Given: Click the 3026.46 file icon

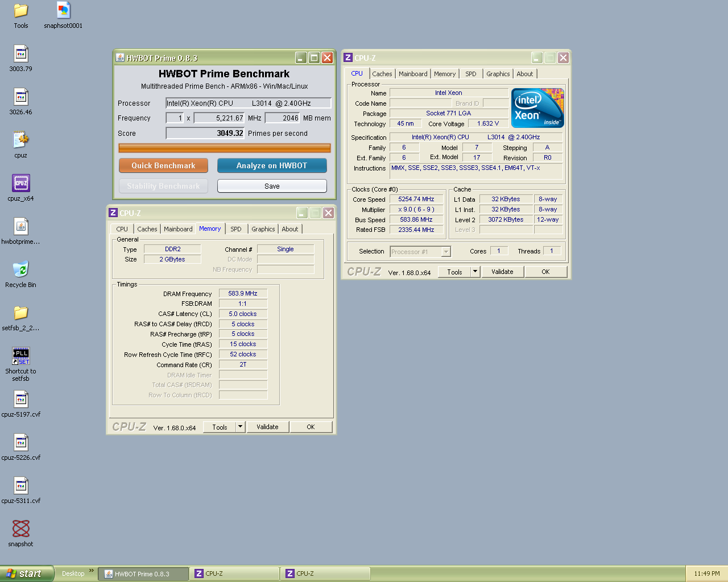Looking at the screenshot, I should 21,97.
